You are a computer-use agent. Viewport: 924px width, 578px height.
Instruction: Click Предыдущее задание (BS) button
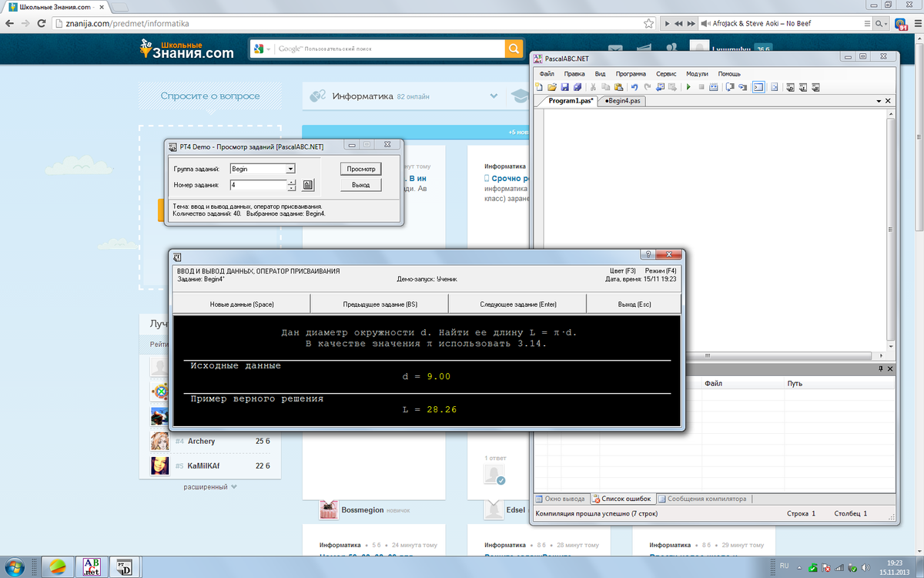tap(380, 304)
